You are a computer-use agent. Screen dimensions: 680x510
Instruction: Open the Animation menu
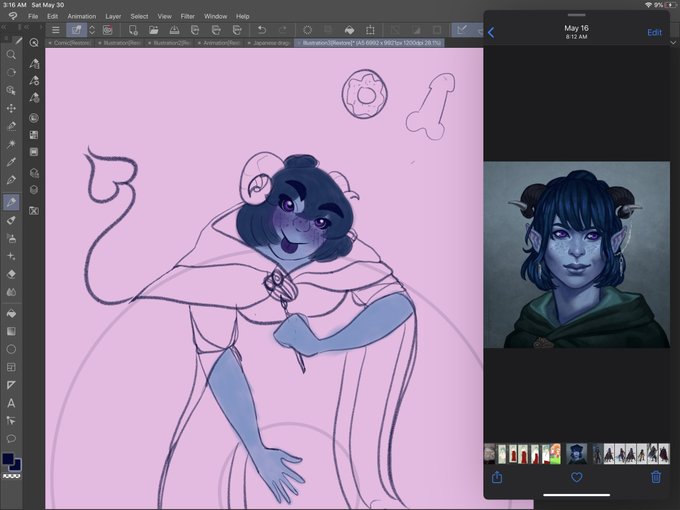tap(82, 16)
